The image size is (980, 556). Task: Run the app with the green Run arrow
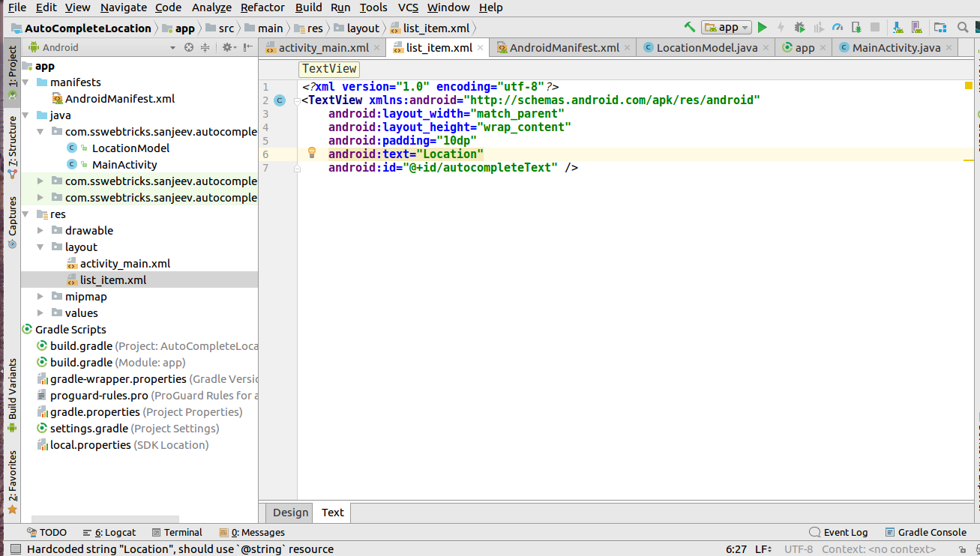coord(762,27)
